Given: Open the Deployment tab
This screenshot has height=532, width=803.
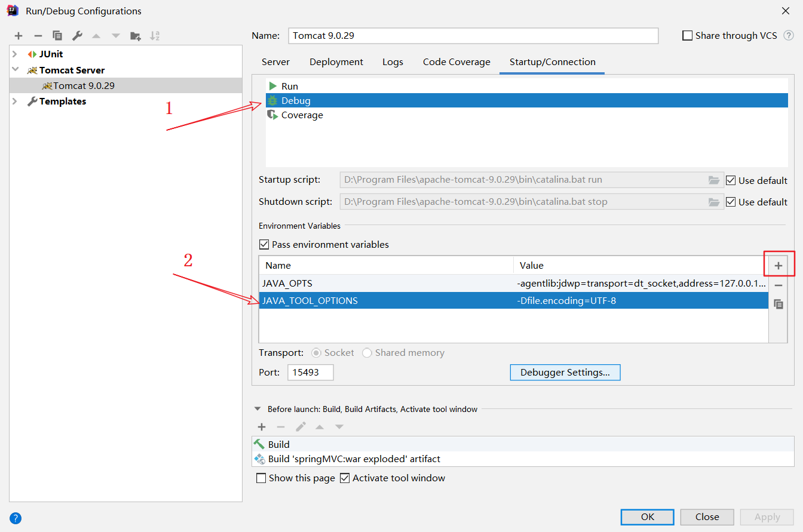Looking at the screenshot, I should 336,62.
